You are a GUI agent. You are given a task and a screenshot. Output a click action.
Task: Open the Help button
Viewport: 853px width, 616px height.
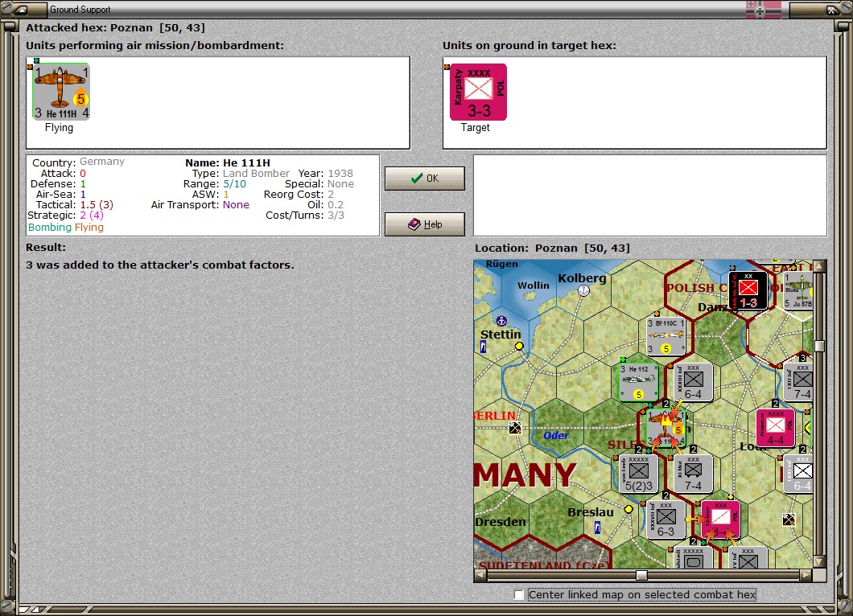click(424, 224)
